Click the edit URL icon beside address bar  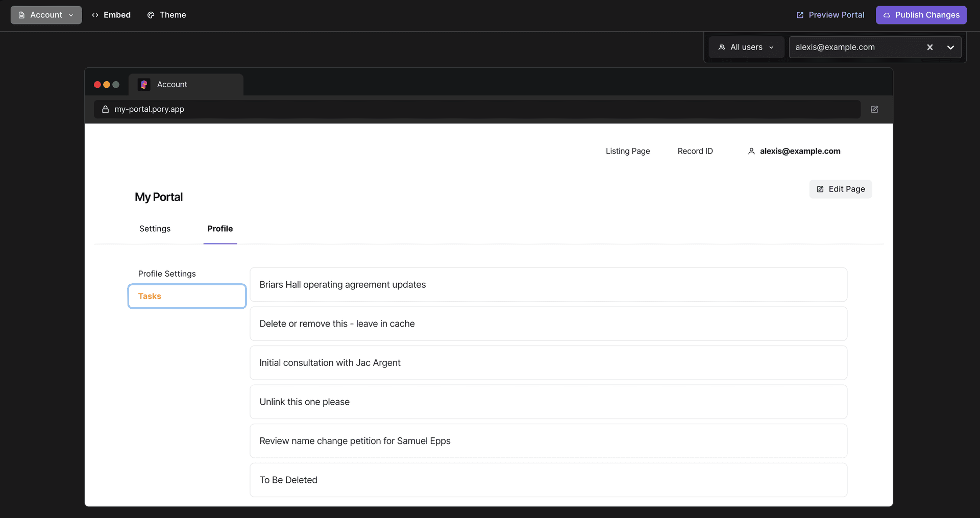click(874, 109)
